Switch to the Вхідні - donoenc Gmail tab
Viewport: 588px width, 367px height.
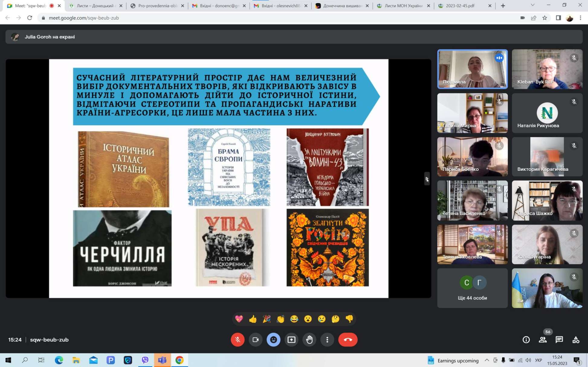[218, 6]
